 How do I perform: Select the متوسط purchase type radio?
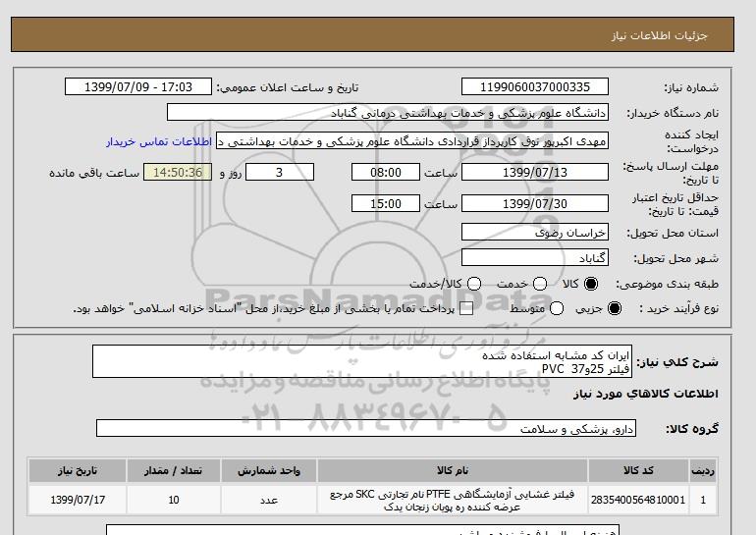557,308
